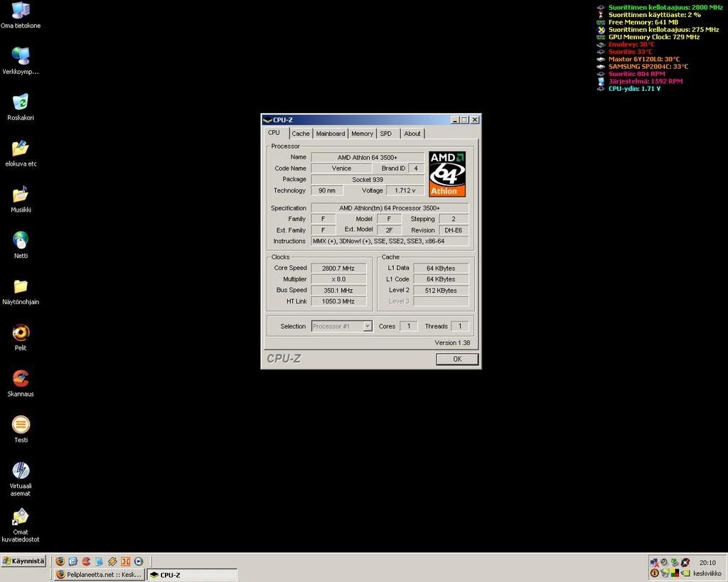Launch the Skannaus desktop shortcut
The height and width of the screenshot is (582, 728).
(x=21, y=379)
